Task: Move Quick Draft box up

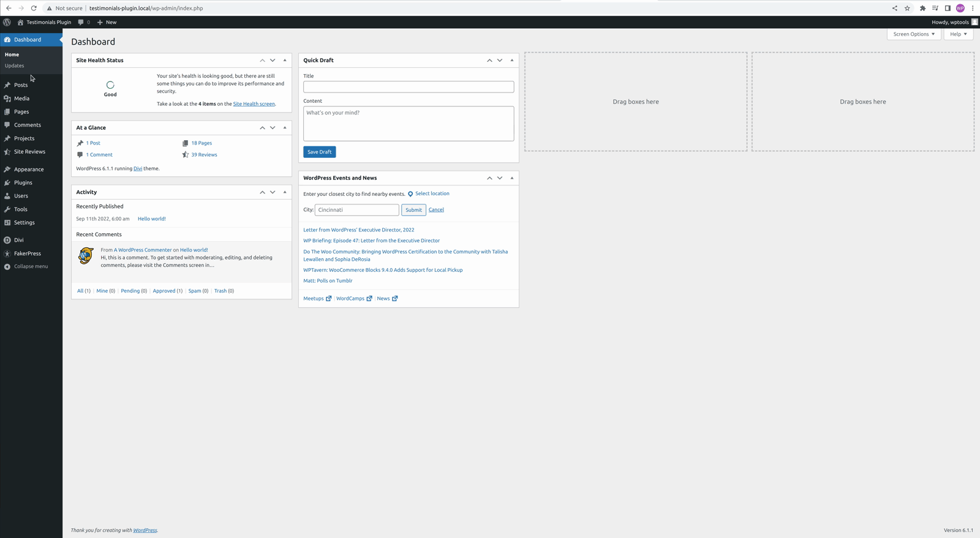Action: [x=489, y=61]
